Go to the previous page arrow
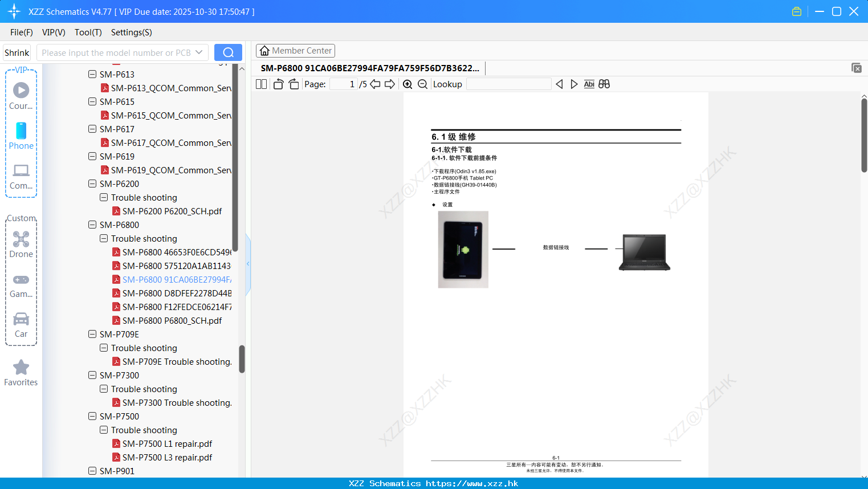This screenshot has width=868, height=489. click(x=375, y=84)
